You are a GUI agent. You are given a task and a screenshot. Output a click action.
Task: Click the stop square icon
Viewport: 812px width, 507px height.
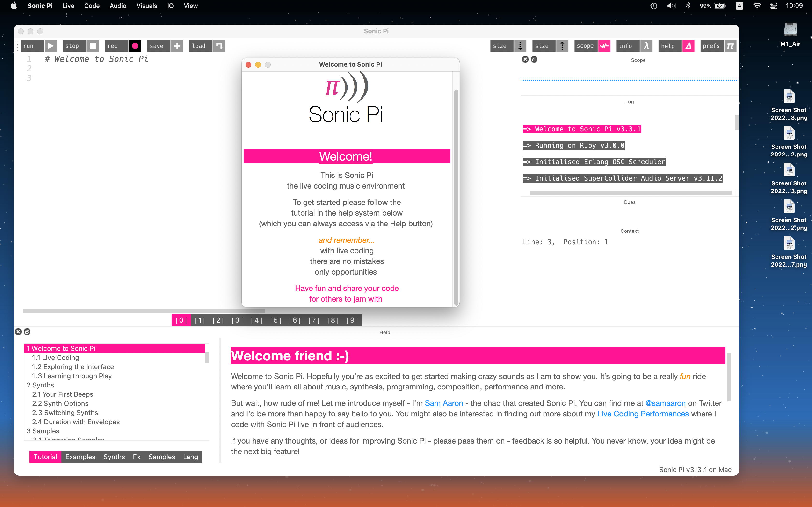click(93, 46)
